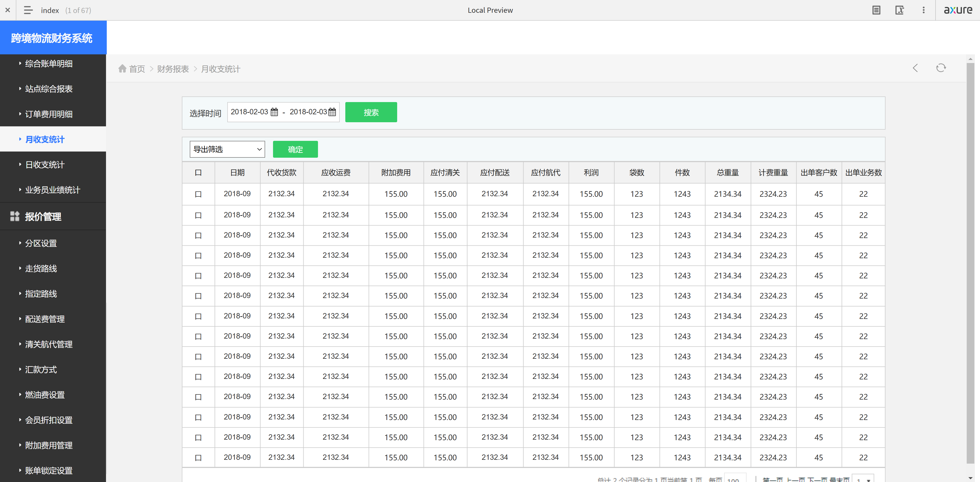Click the green 搜索 button

[371, 112]
